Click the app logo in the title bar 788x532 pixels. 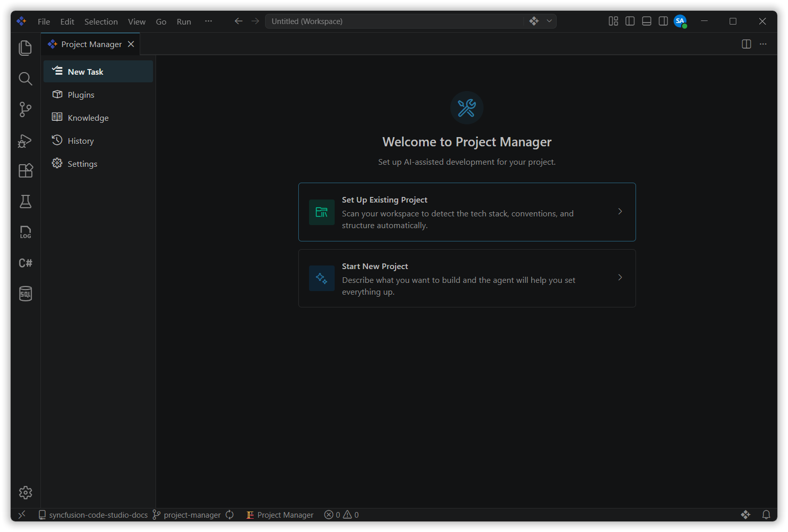tap(21, 21)
